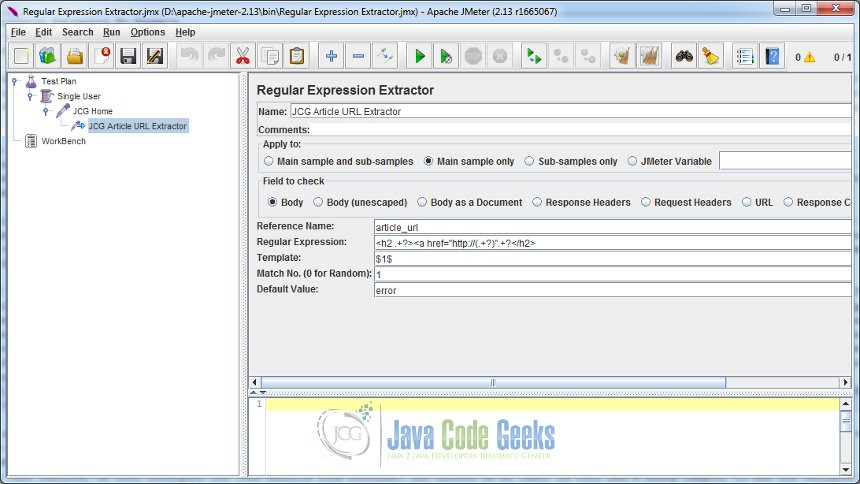The image size is (860, 484).
Task: Click the warning triangle error counter
Action: [810, 57]
